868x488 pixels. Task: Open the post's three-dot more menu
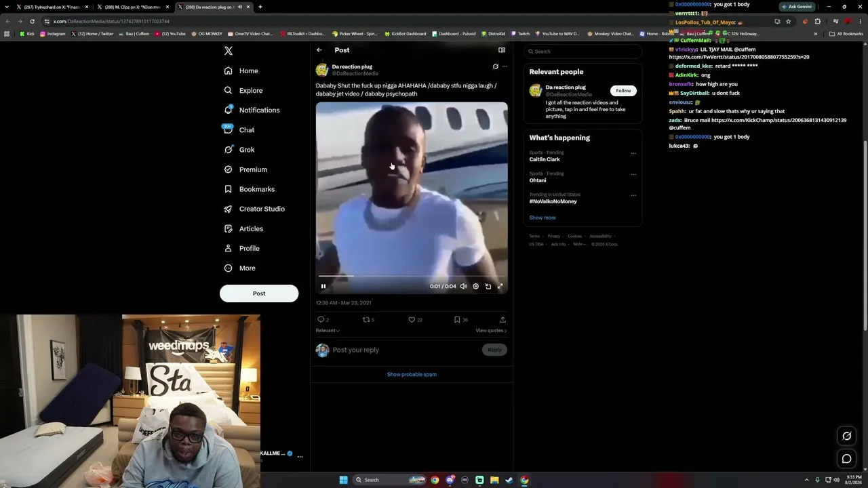pyautogui.click(x=505, y=66)
